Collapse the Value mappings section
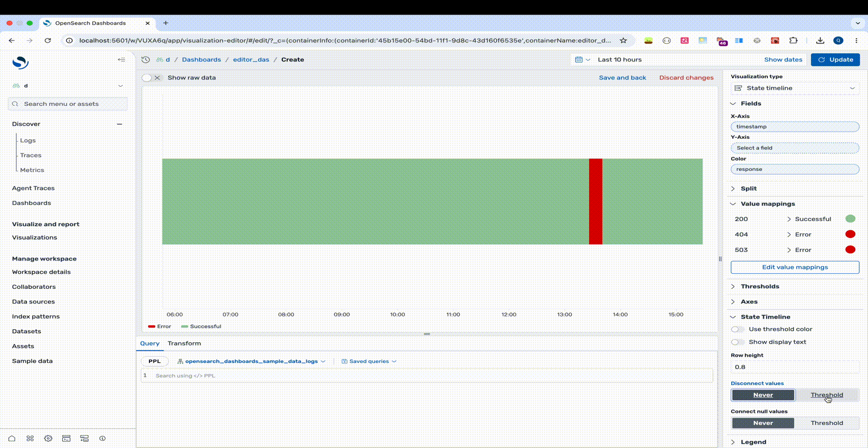 [733, 204]
